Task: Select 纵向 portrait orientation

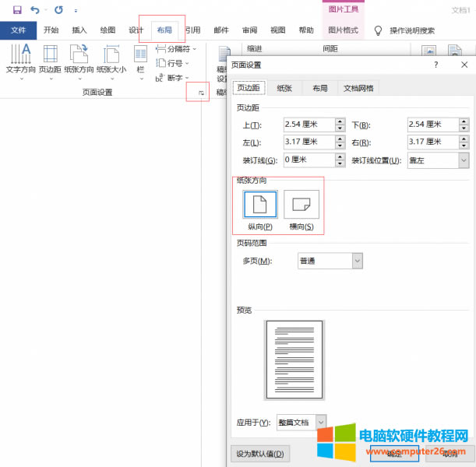Action: click(x=260, y=206)
